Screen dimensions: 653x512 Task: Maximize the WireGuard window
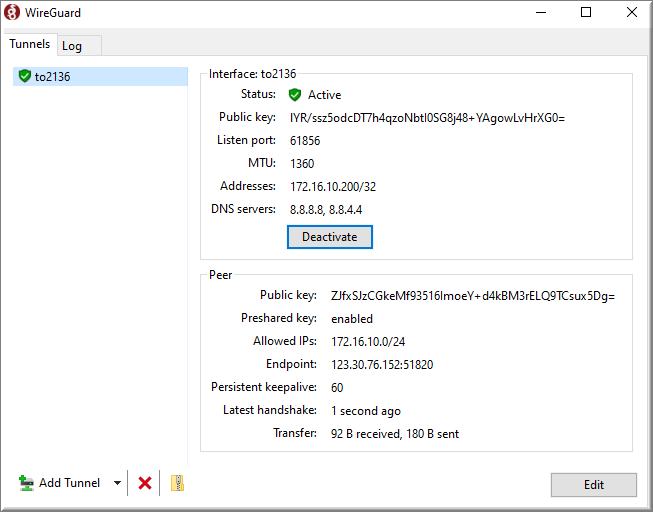click(x=586, y=12)
